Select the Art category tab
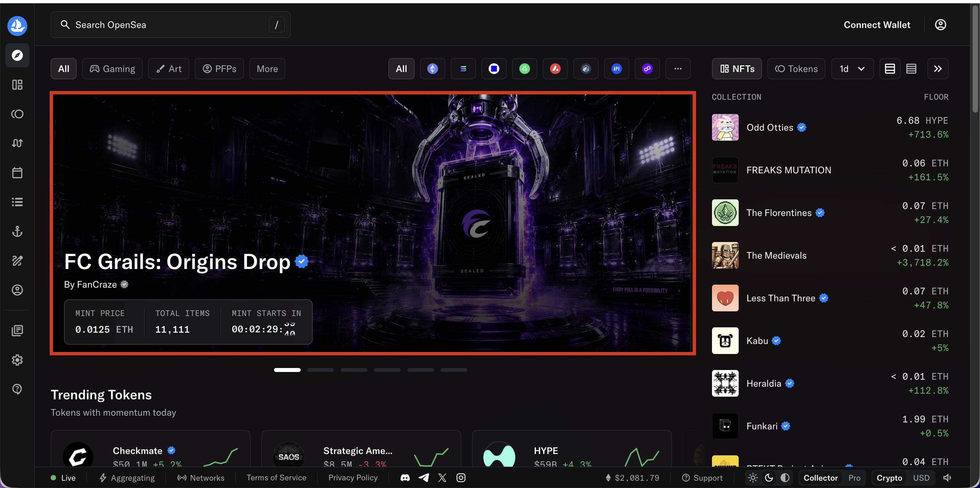 [x=169, y=68]
